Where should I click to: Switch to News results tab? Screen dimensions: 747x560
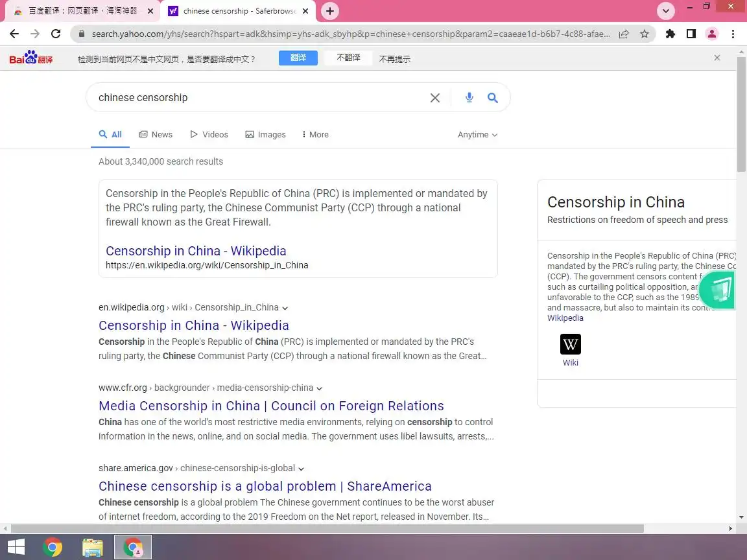(156, 135)
